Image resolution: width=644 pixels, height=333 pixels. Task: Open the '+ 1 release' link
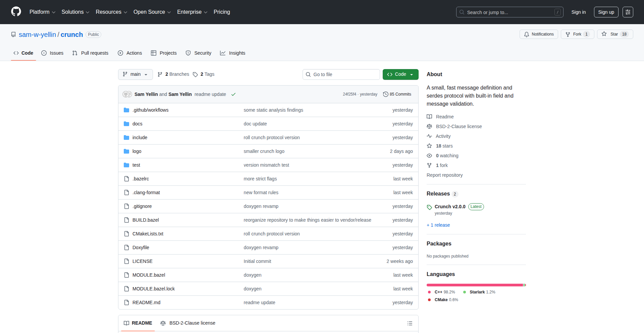pyautogui.click(x=438, y=225)
